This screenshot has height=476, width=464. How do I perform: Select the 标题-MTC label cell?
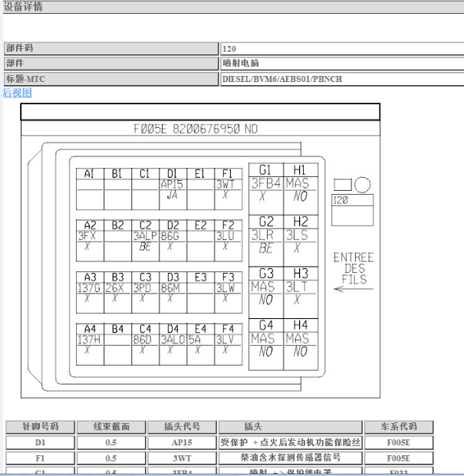point(111,79)
